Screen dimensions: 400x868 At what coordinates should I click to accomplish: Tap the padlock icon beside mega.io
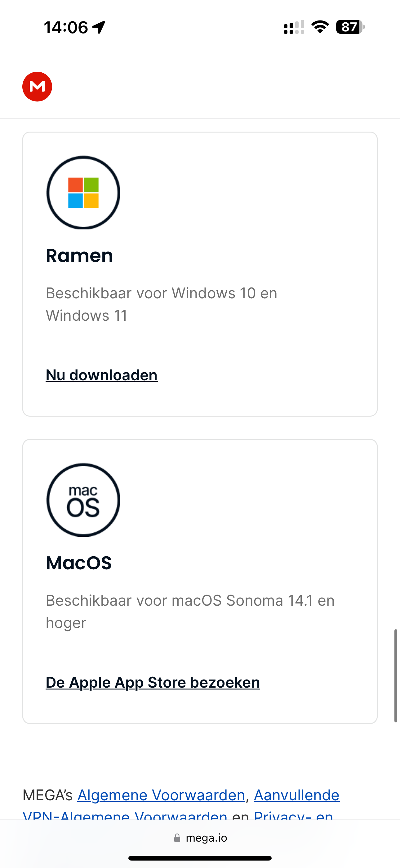point(177,838)
